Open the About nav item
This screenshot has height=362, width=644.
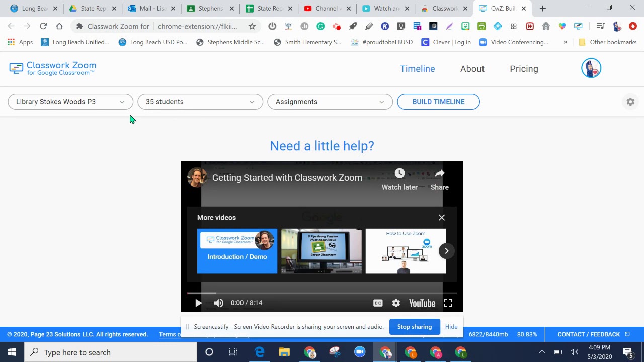(472, 69)
